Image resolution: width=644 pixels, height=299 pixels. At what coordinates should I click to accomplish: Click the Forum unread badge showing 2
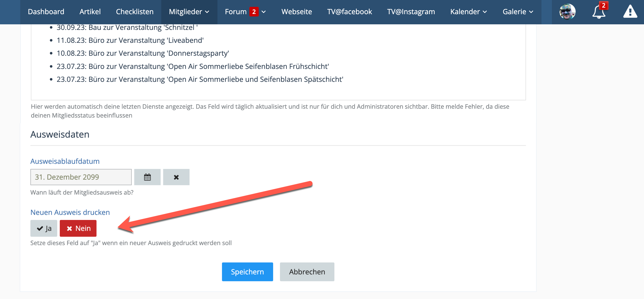(254, 12)
